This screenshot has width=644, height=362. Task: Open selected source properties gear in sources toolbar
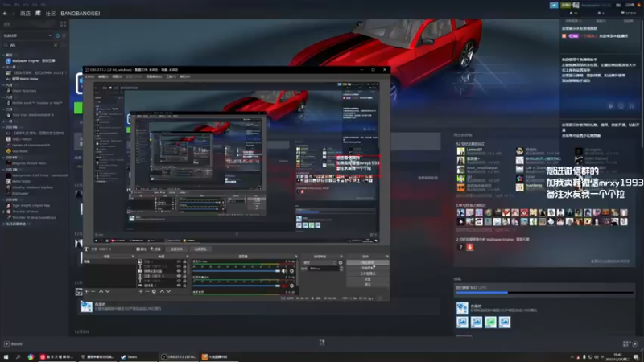click(154, 291)
